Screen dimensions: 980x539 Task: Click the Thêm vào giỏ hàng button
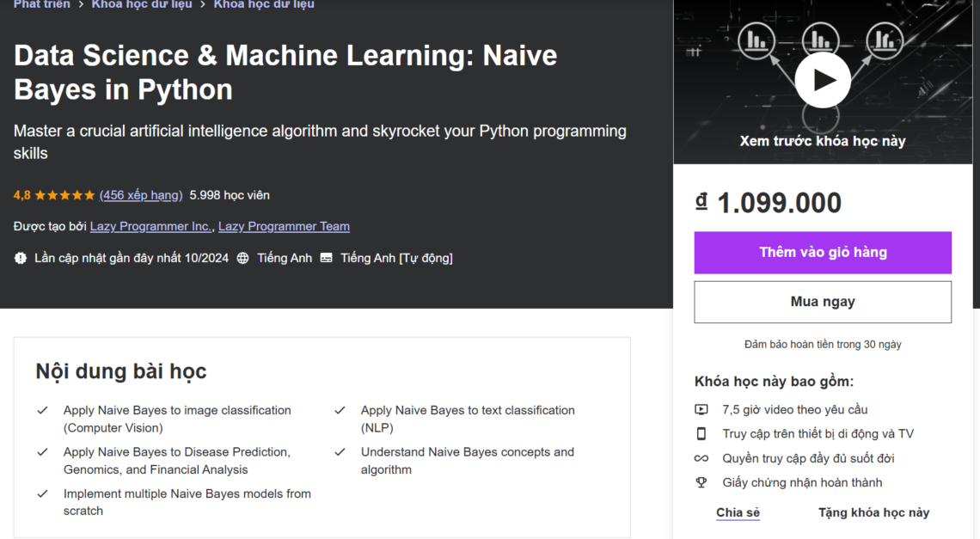822,253
